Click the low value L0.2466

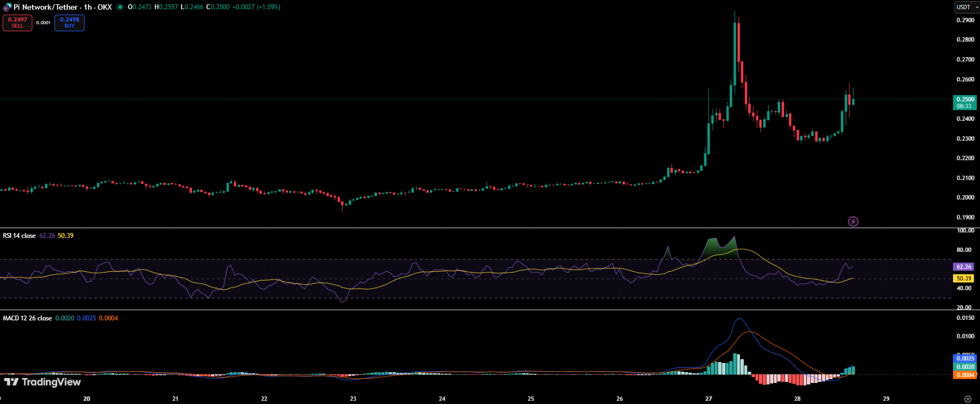(191, 7)
